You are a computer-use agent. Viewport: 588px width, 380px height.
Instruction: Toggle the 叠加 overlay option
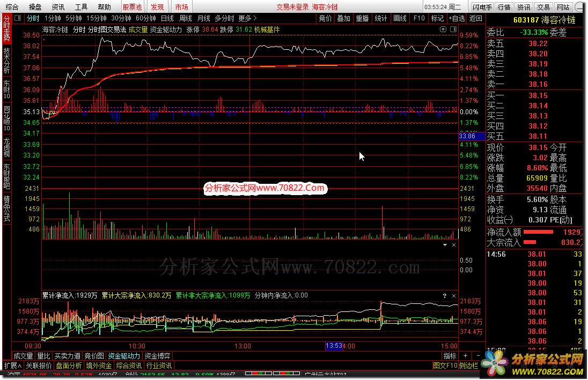(343, 18)
